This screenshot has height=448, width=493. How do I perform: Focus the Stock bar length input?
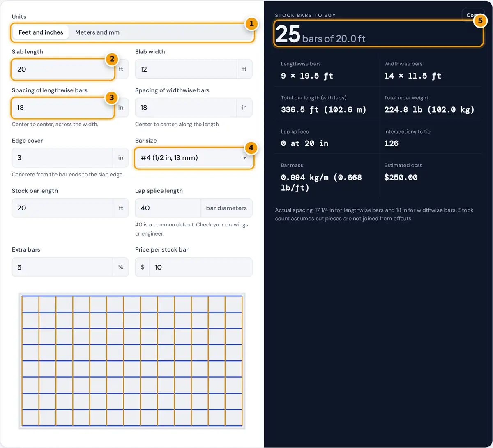[62, 208]
